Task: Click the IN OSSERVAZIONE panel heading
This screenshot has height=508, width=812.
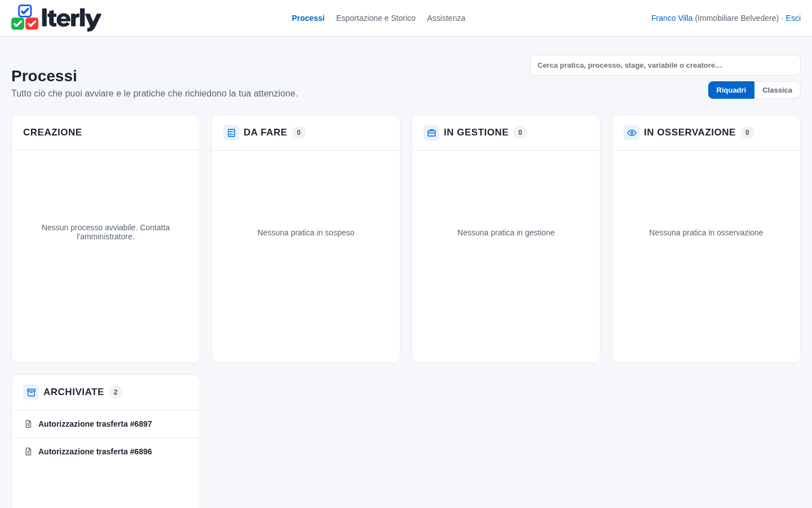Action: [690, 132]
